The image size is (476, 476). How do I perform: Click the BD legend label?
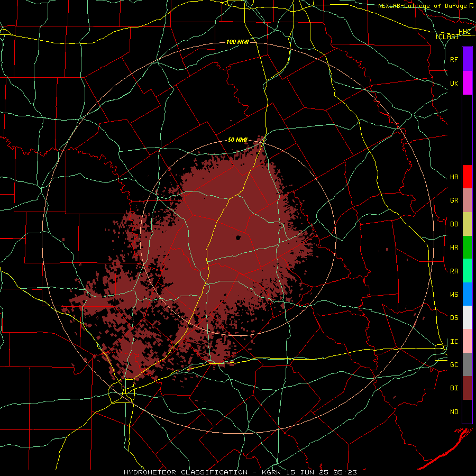[454, 224]
